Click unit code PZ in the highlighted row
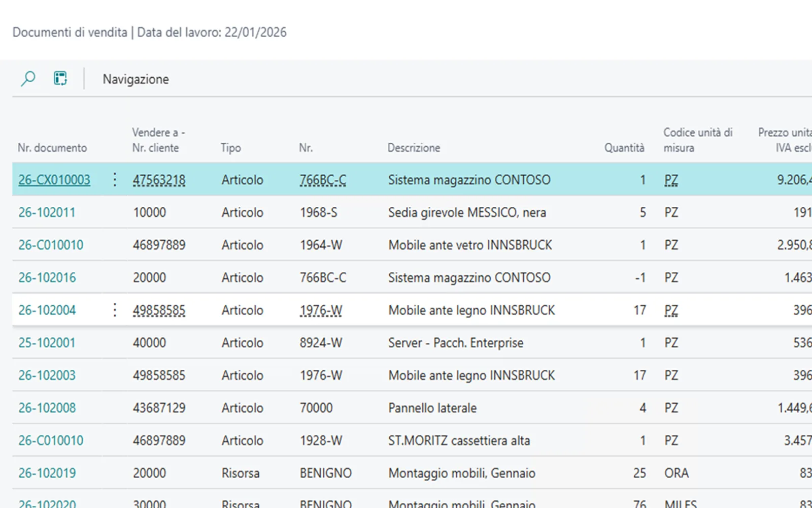This screenshot has width=812, height=508. pos(671,180)
